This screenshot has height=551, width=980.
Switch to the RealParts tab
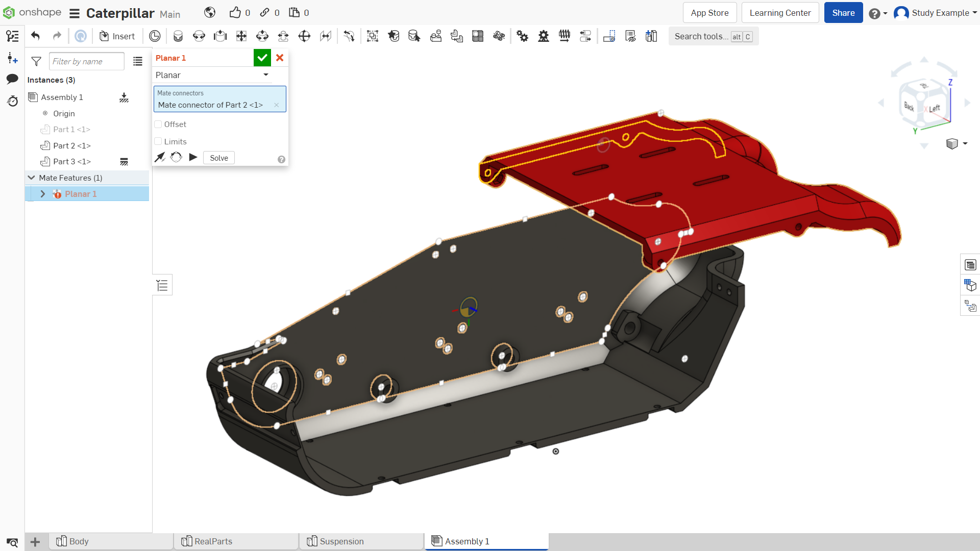tap(236, 541)
